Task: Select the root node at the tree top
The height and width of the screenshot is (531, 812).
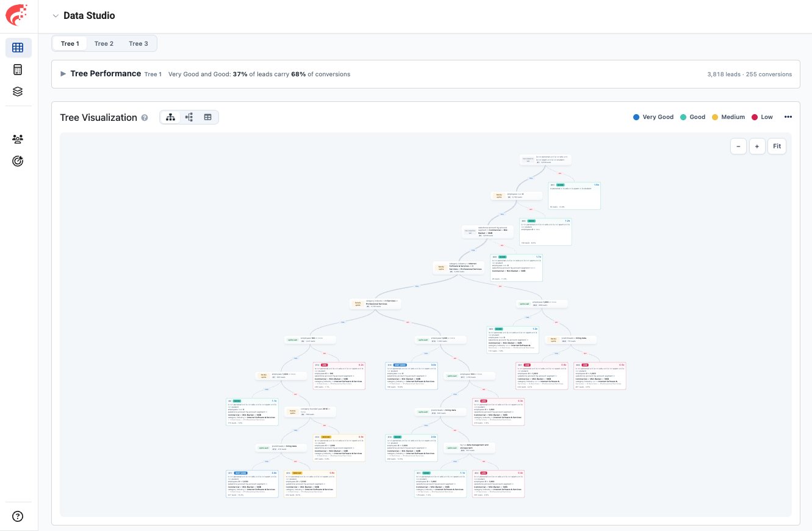Action: [x=547, y=159]
